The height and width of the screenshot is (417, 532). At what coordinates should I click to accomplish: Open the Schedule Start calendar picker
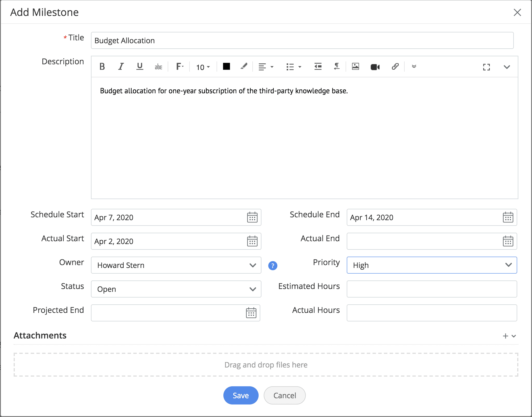(x=252, y=217)
